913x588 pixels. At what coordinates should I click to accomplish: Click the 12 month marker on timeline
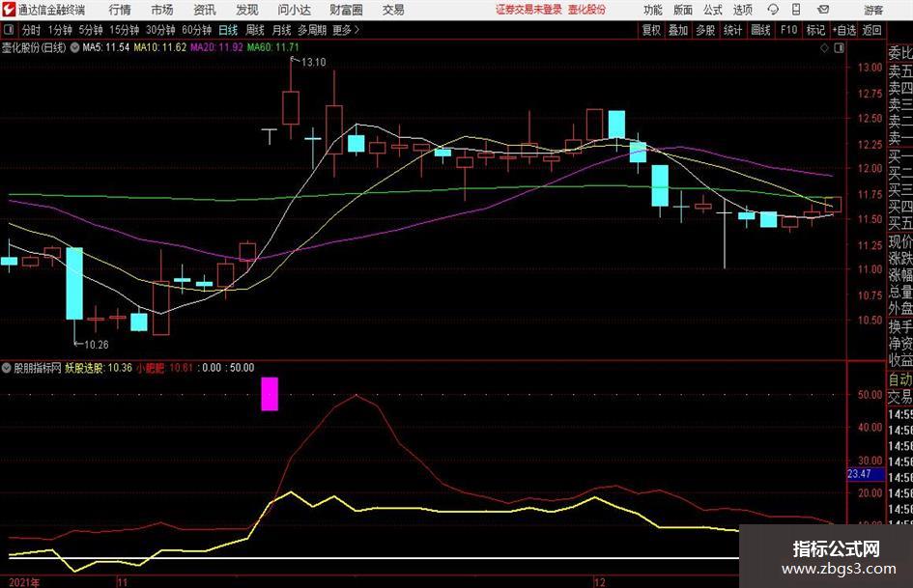point(599,581)
